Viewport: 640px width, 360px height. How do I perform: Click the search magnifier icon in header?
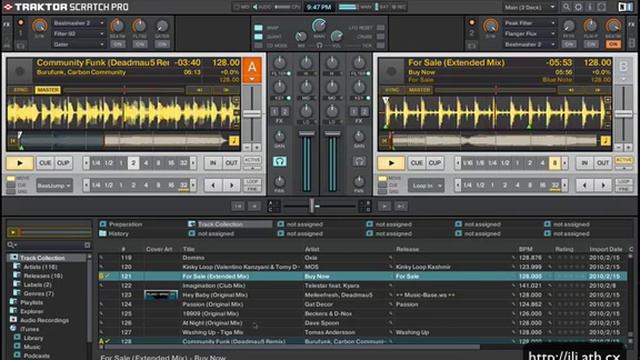tap(566, 7)
